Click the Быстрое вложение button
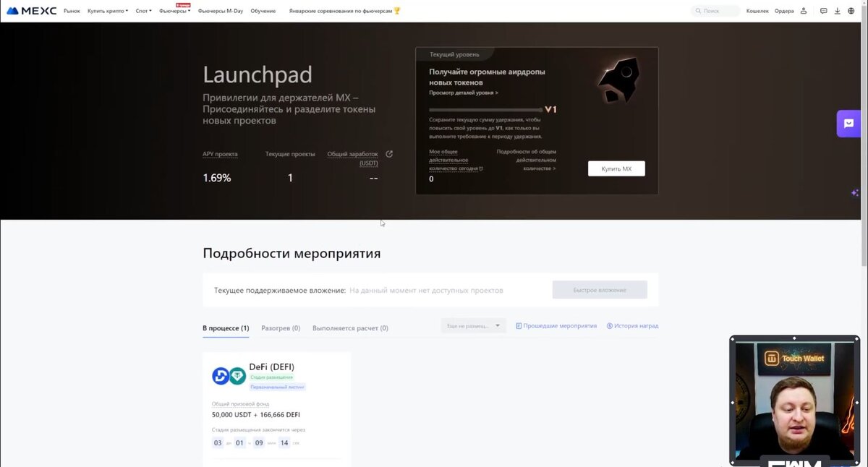 pyautogui.click(x=600, y=290)
